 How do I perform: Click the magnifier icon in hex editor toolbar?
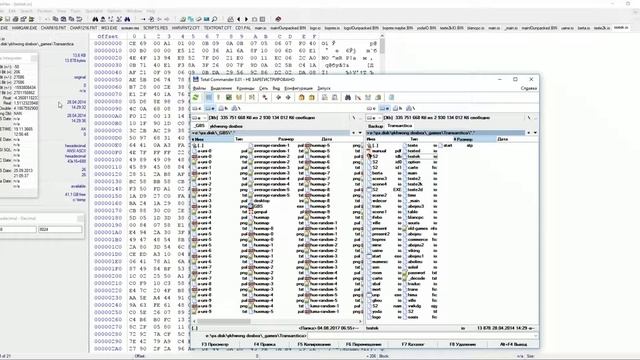click(x=214, y=19)
